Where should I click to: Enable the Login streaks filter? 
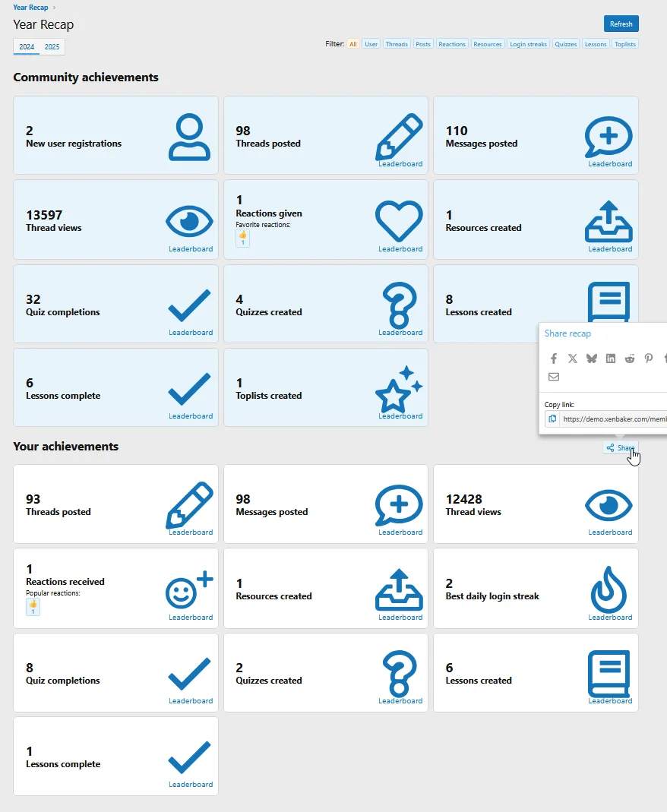coord(528,44)
